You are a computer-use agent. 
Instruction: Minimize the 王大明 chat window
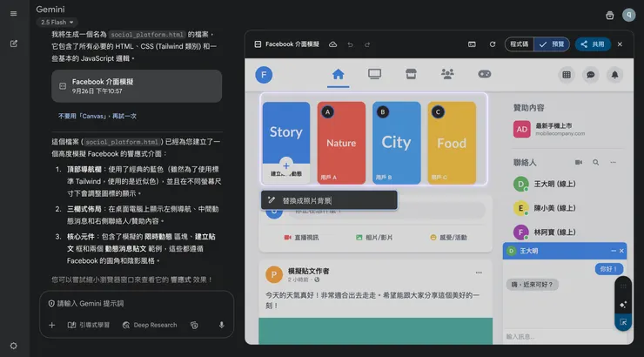click(x=614, y=251)
